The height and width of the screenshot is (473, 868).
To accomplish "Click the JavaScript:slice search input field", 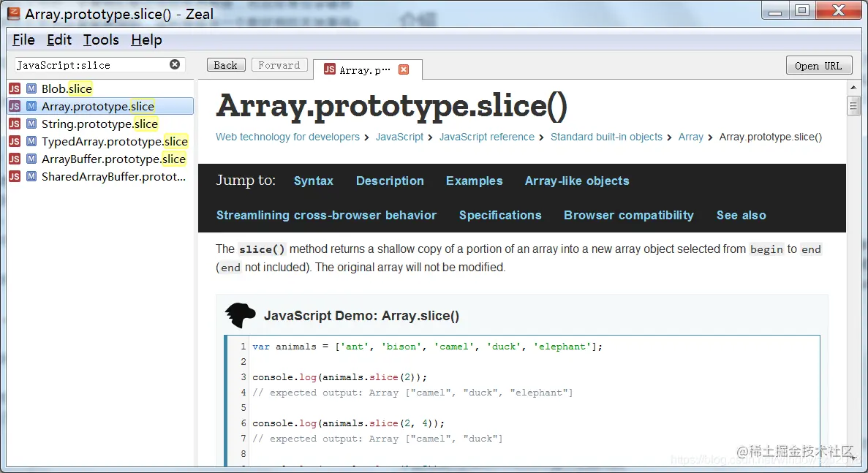I will click(91, 65).
